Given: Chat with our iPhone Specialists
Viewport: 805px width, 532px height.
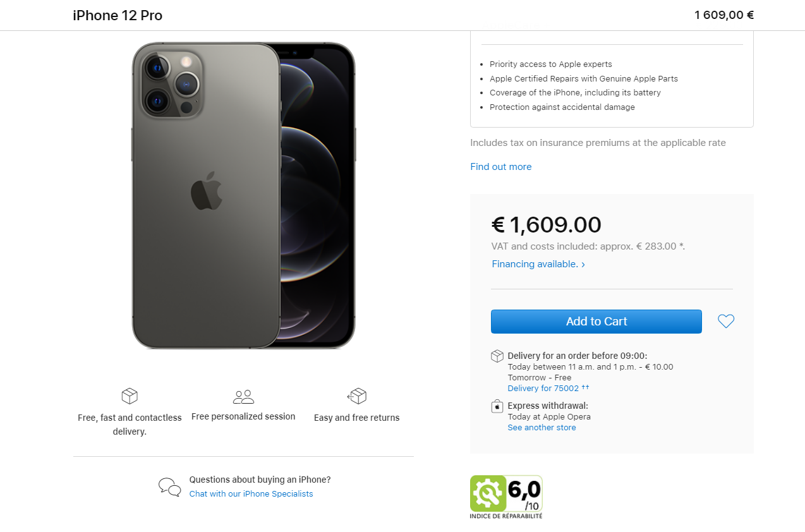Looking at the screenshot, I should 251,494.
